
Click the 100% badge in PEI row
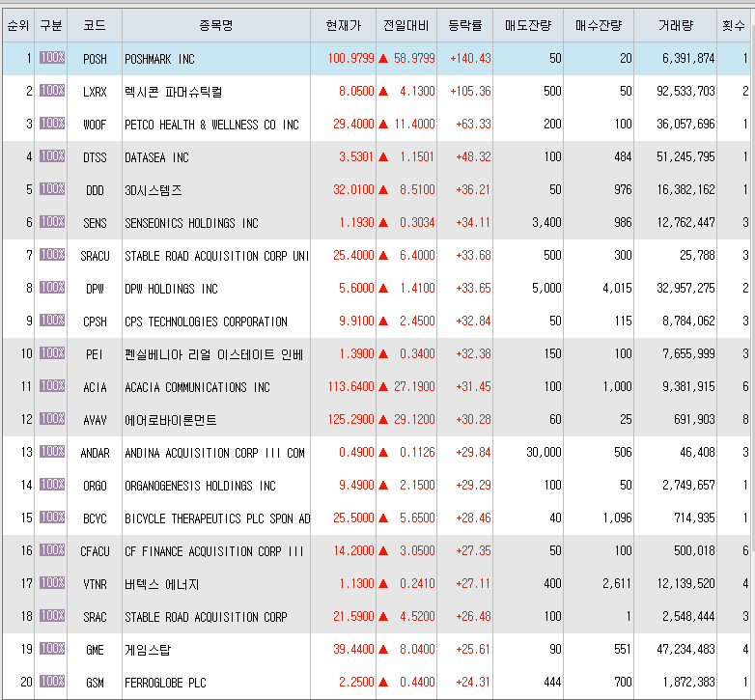tap(52, 352)
